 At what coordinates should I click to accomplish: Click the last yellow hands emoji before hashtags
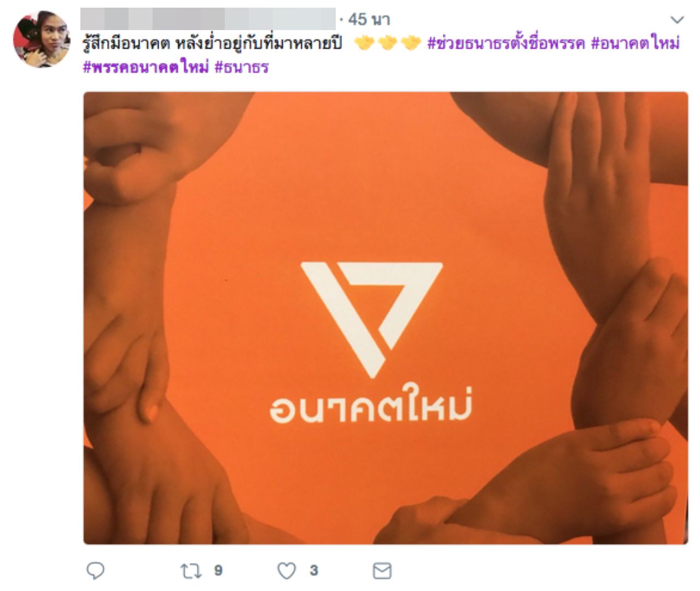(411, 43)
